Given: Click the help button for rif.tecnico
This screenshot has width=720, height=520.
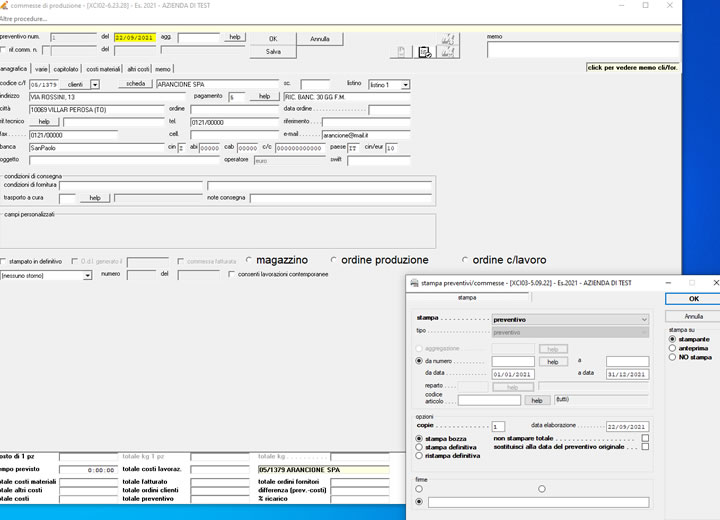Looking at the screenshot, I should click(44, 121).
